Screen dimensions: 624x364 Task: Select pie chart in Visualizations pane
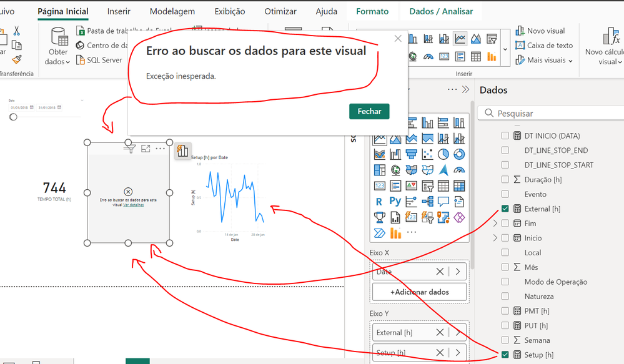[443, 154]
